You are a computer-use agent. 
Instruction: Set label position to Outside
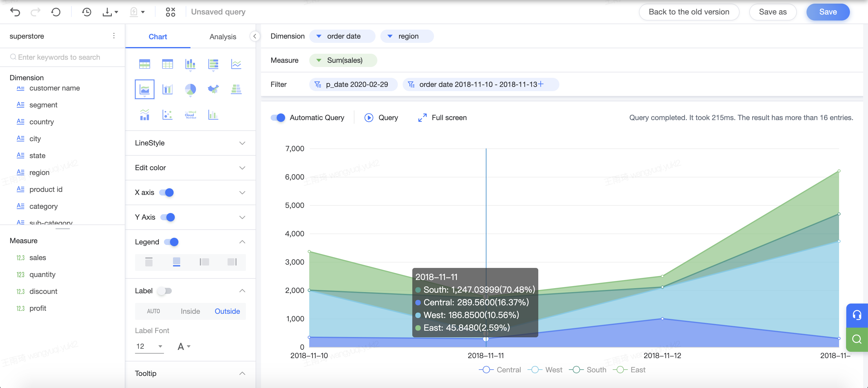coord(227,311)
